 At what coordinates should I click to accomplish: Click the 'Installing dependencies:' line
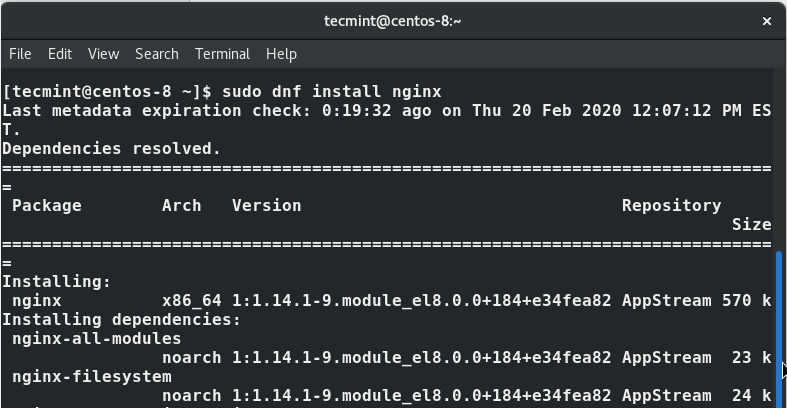121,320
